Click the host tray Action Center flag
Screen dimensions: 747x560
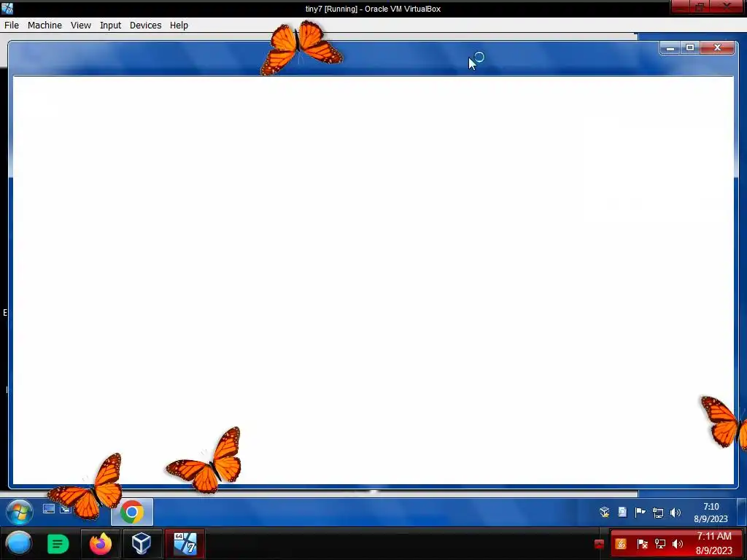coord(642,544)
